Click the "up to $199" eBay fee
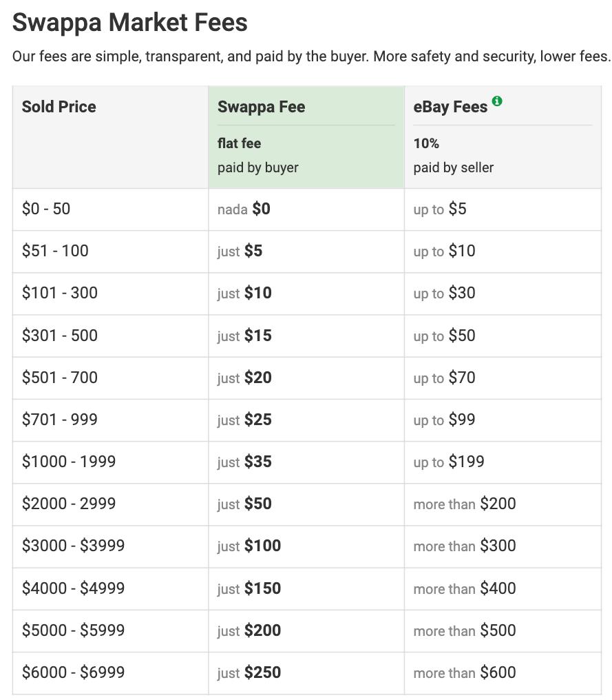Screen dimensions: 612x700 (x=449, y=462)
